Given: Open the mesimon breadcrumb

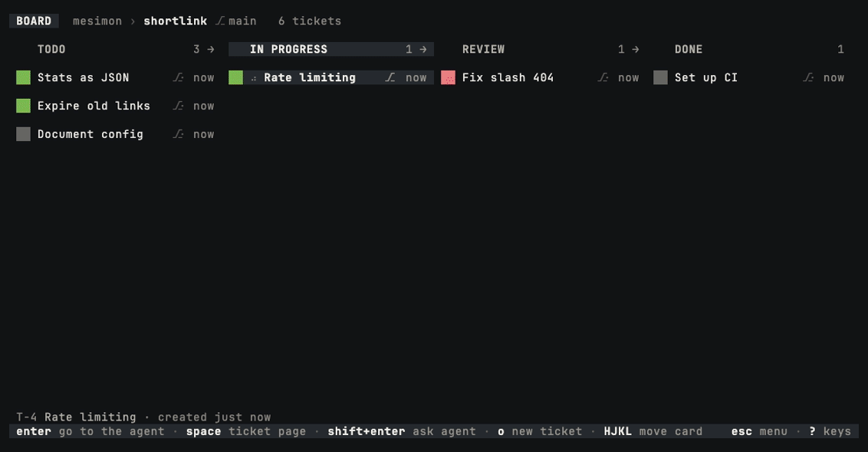Looking at the screenshot, I should tap(97, 21).
